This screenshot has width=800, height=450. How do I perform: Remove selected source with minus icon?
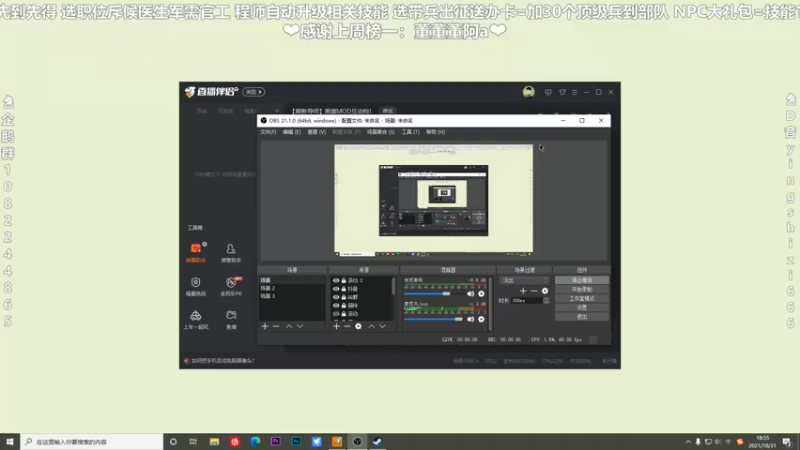click(347, 326)
